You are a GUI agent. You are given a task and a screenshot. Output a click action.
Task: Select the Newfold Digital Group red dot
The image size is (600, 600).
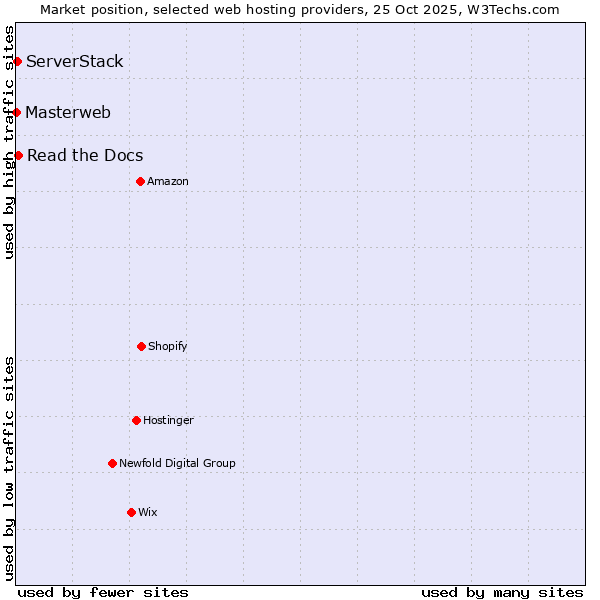(x=112, y=463)
